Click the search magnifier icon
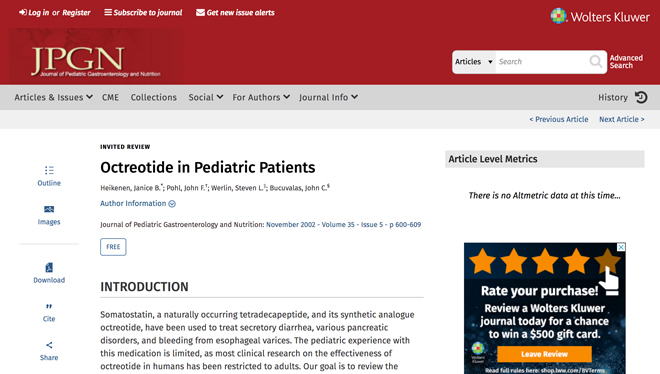 click(x=596, y=62)
